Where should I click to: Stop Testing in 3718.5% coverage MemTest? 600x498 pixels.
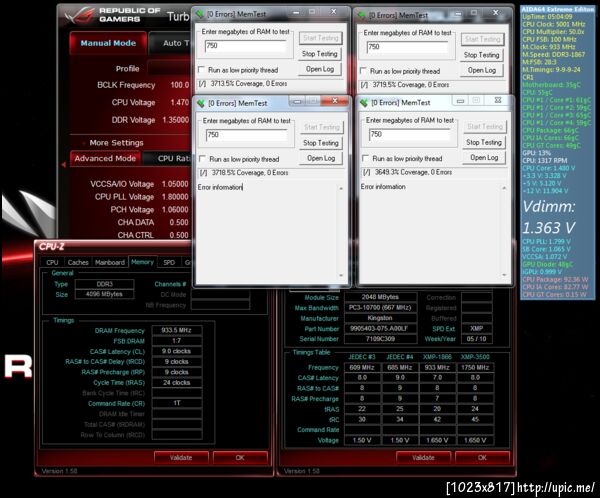tap(321, 143)
